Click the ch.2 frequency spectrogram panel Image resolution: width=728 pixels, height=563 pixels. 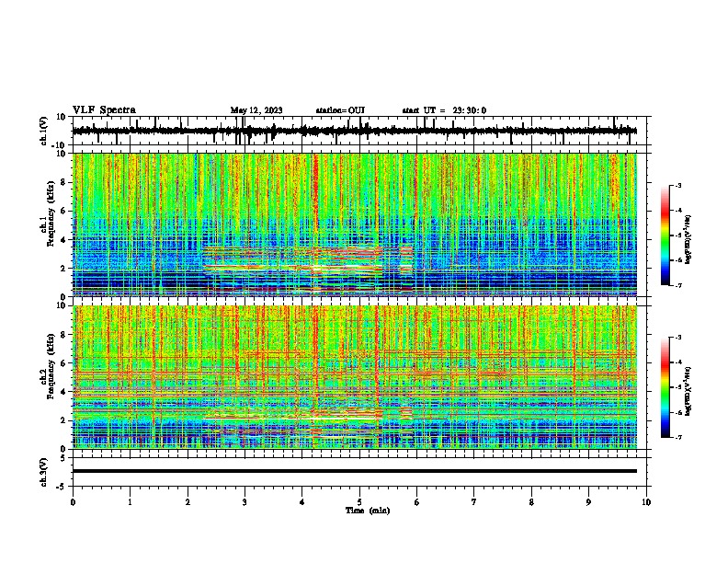point(355,377)
